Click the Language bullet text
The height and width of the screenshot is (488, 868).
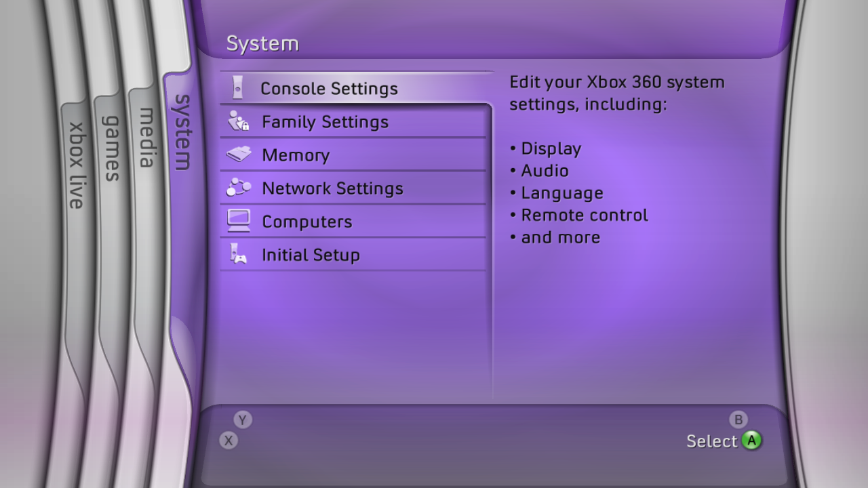coord(562,193)
